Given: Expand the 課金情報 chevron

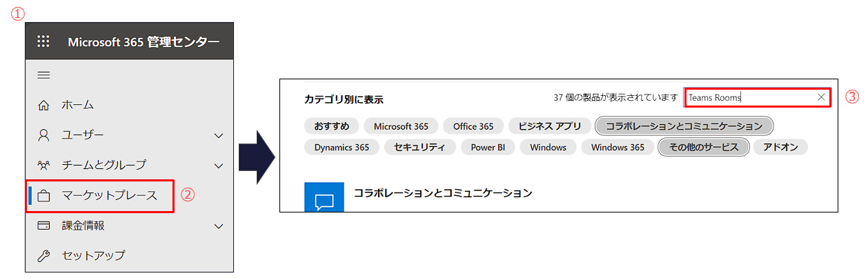Looking at the screenshot, I should pyautogui.click(x=219, y=226).
